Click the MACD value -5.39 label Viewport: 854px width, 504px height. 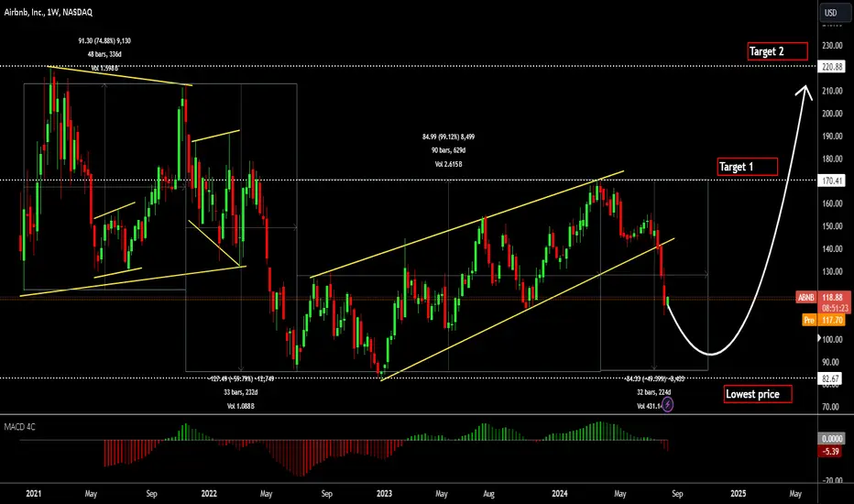click(832, 451)
